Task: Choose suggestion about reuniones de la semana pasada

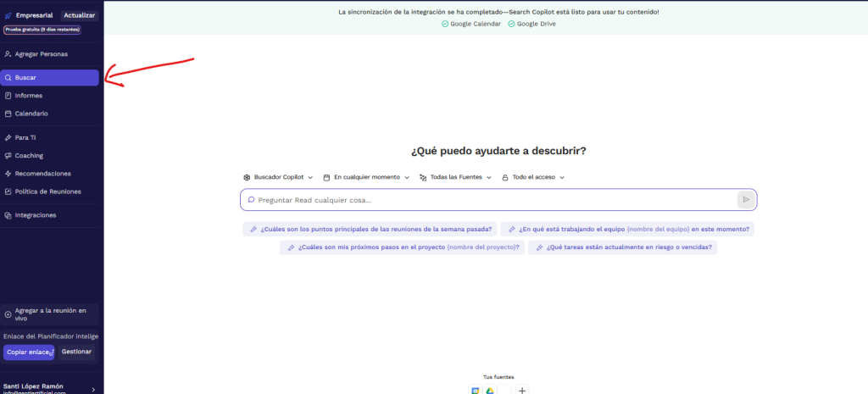Action: click(x=370, y=229)
